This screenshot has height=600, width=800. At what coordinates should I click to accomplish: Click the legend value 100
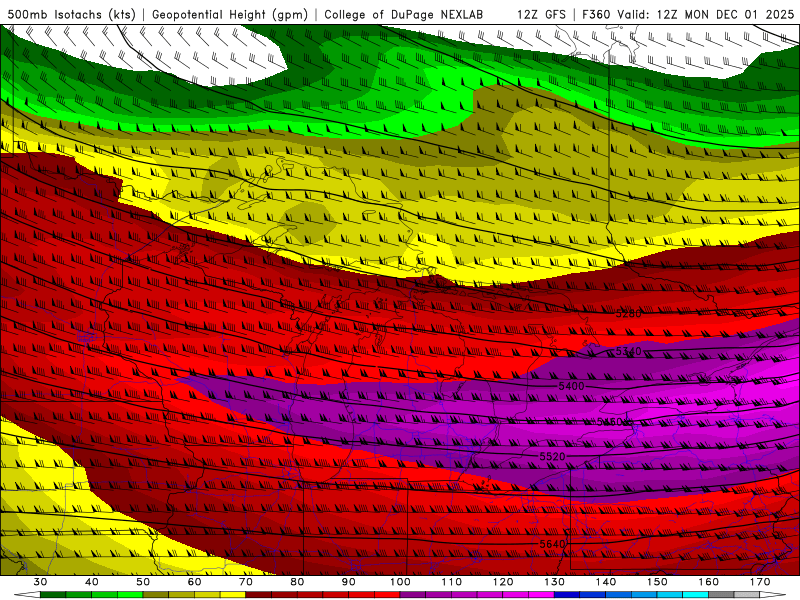click(401, 582)
